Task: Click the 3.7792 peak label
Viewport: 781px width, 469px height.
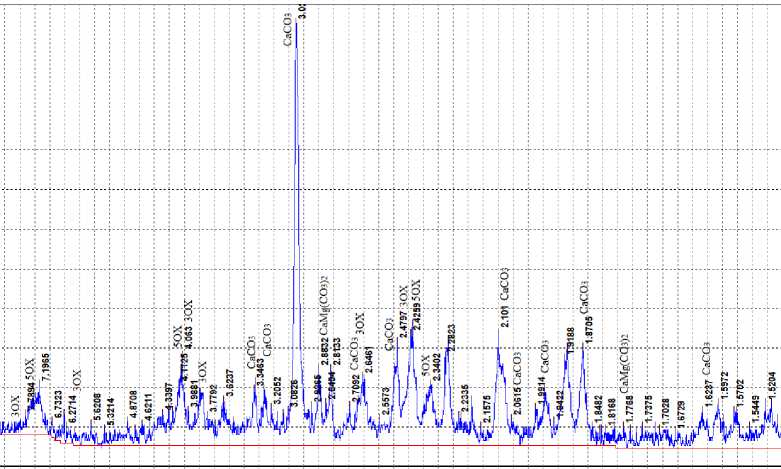Action: 213,398
